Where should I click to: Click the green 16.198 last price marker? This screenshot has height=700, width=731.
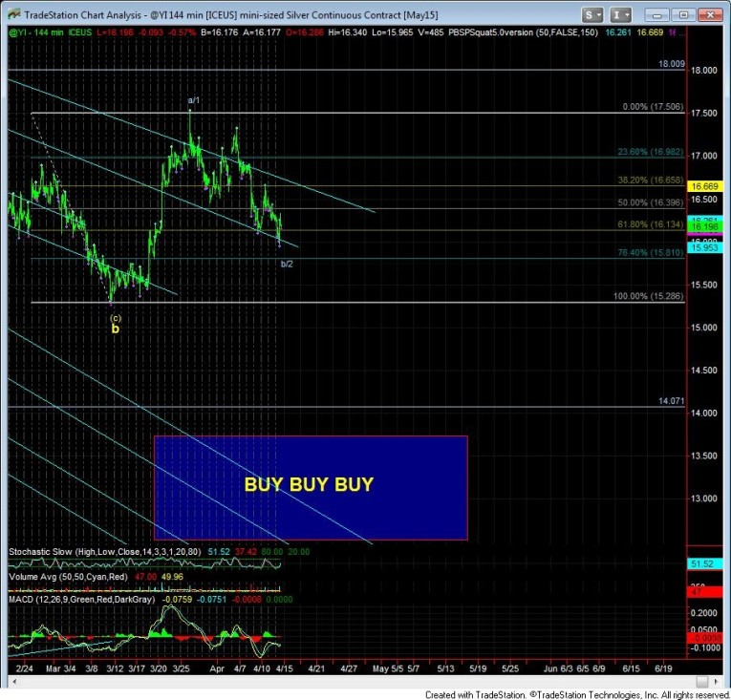click(704, 227)
